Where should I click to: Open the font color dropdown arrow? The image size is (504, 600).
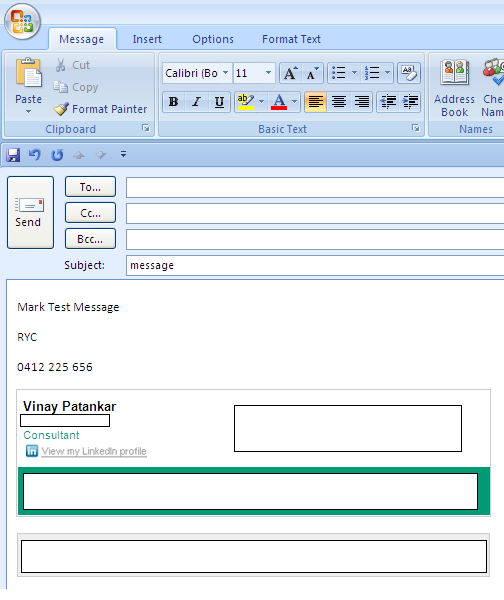pyautogui.click(x=294, y=102)
